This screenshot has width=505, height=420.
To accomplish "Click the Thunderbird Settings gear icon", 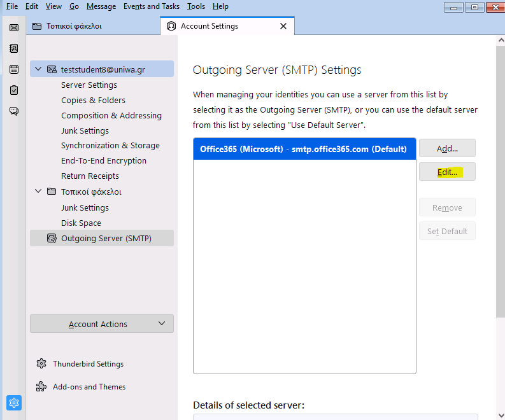I will (x=41, y=363).
